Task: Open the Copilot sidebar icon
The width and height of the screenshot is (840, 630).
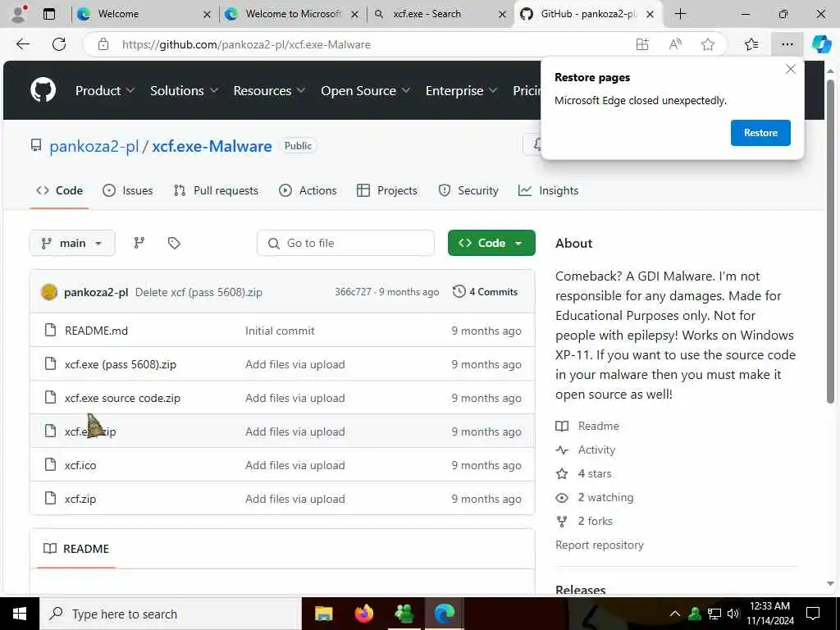Action: [821, 44]
